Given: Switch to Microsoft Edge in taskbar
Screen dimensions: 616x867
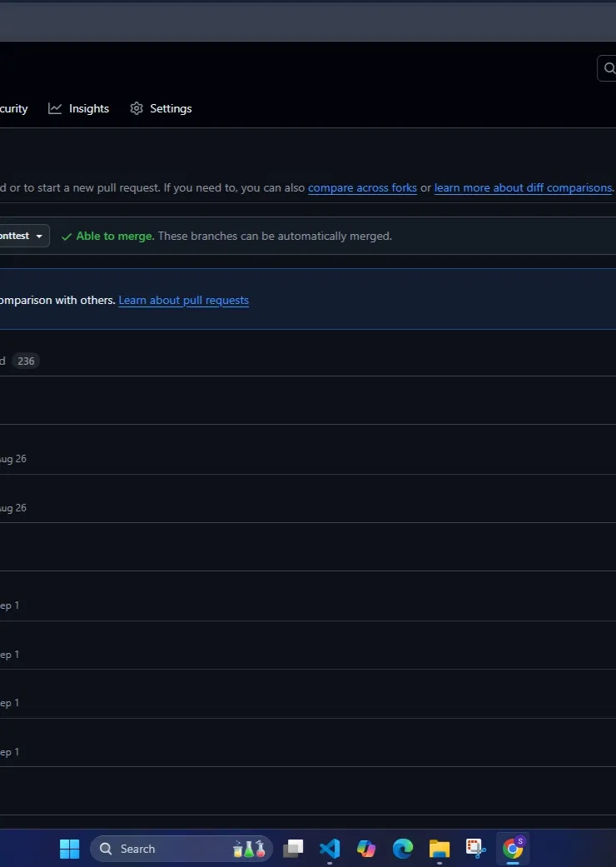Looking at the screenshot, I should [403, 849].
